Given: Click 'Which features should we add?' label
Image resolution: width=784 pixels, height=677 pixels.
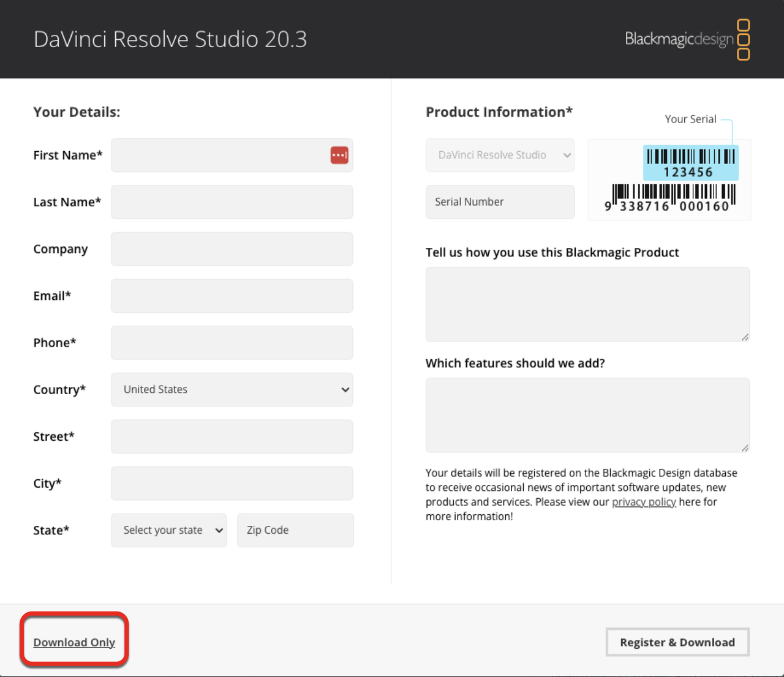Looking at the screenshot, I should point(515,363).
